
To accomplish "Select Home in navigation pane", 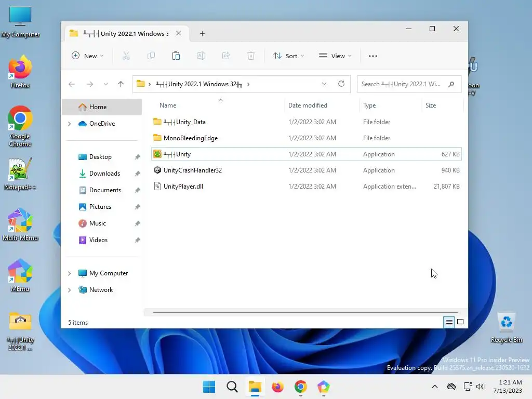I will [x=102, y=107].
